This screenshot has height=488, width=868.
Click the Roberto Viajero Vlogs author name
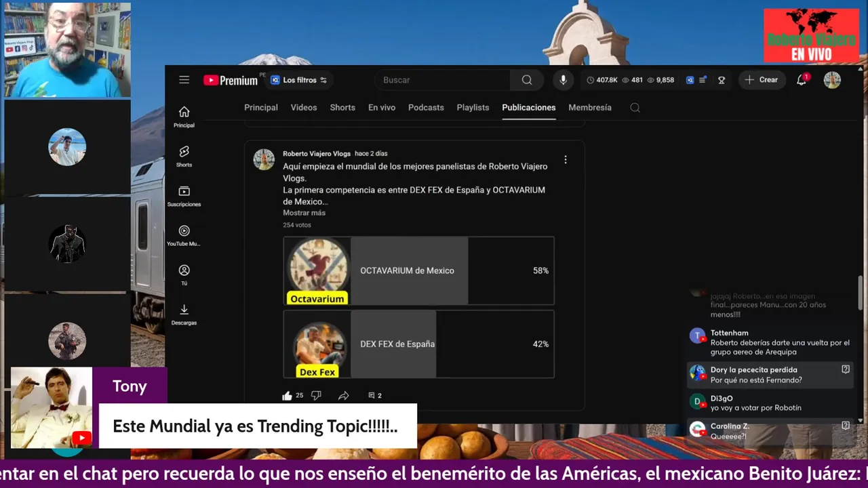[x=317, y=153]
